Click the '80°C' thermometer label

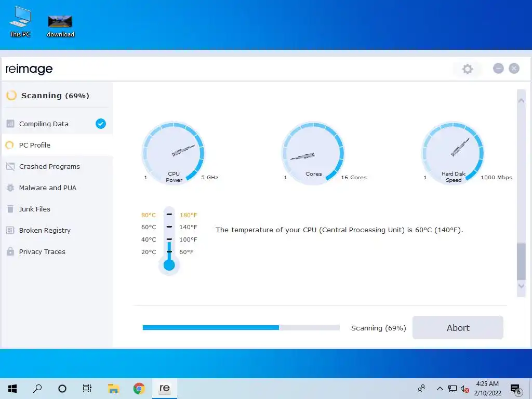tap(148, 215)
